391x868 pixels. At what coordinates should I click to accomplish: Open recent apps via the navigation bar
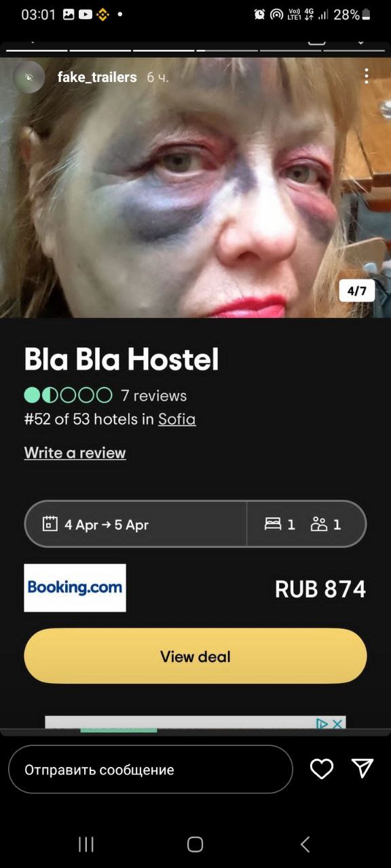pyautogui.click(x=86, y=844)
